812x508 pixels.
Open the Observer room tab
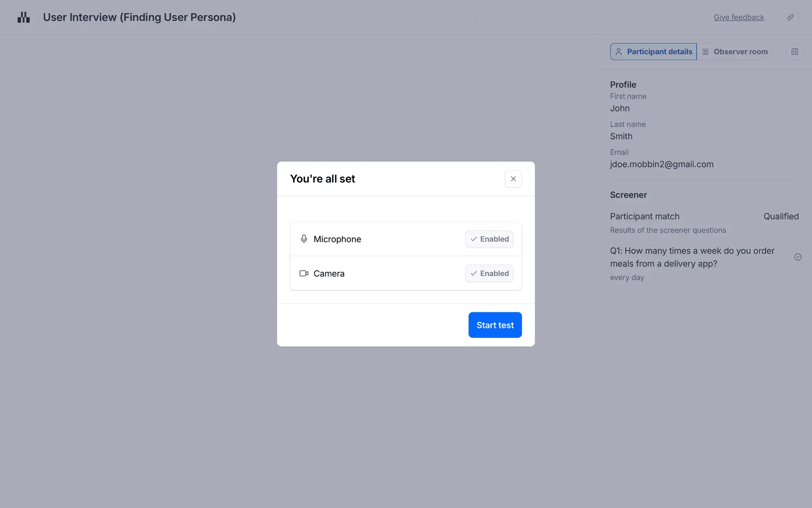coord(735,52)
